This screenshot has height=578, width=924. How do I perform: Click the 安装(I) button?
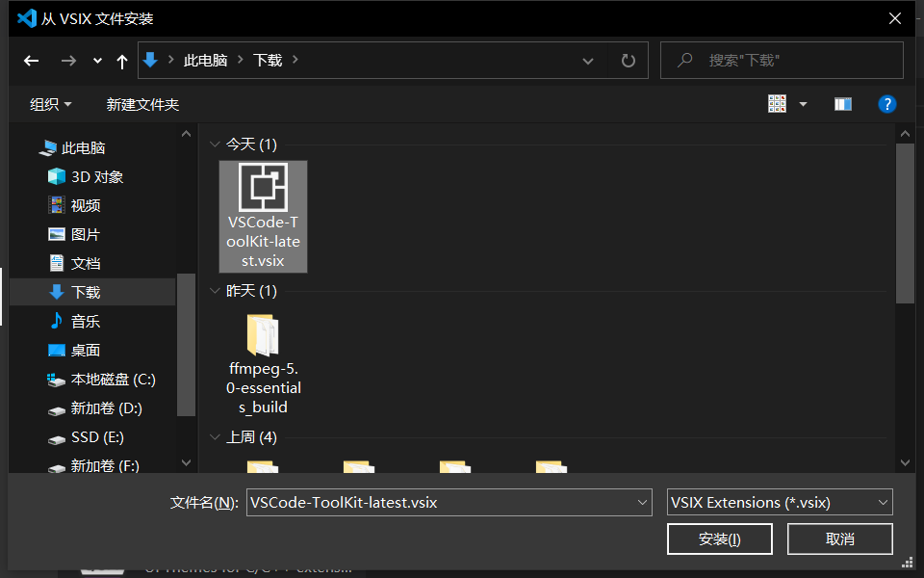coord(720,539)
